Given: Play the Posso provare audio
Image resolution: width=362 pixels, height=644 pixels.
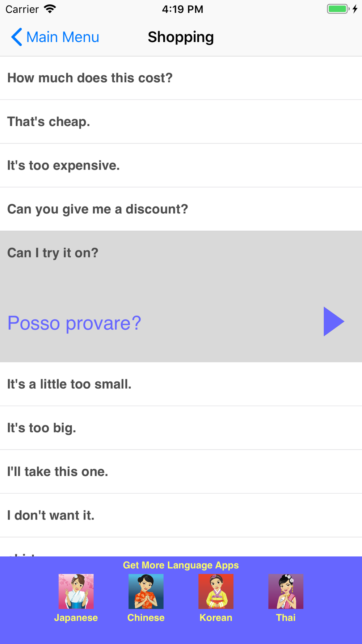Looking at the screenshot, I should point(334,322).
